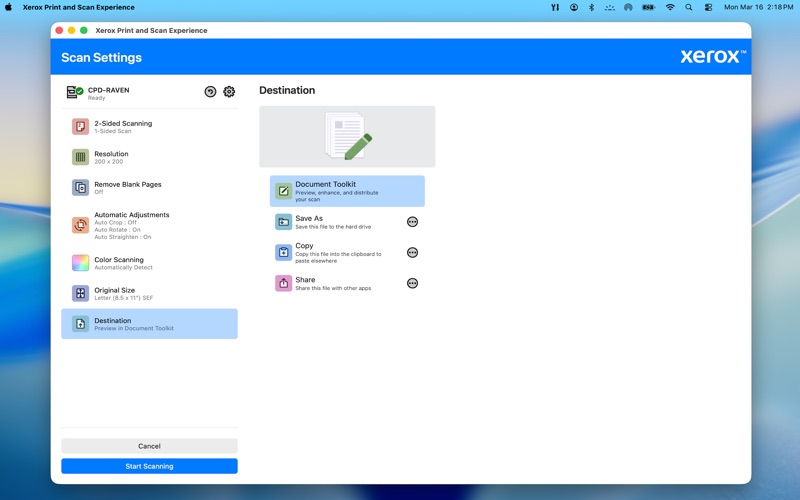Click 'Preview in Document Toolkit' subtitle
The image size is (800, 500).
(134, 329)
